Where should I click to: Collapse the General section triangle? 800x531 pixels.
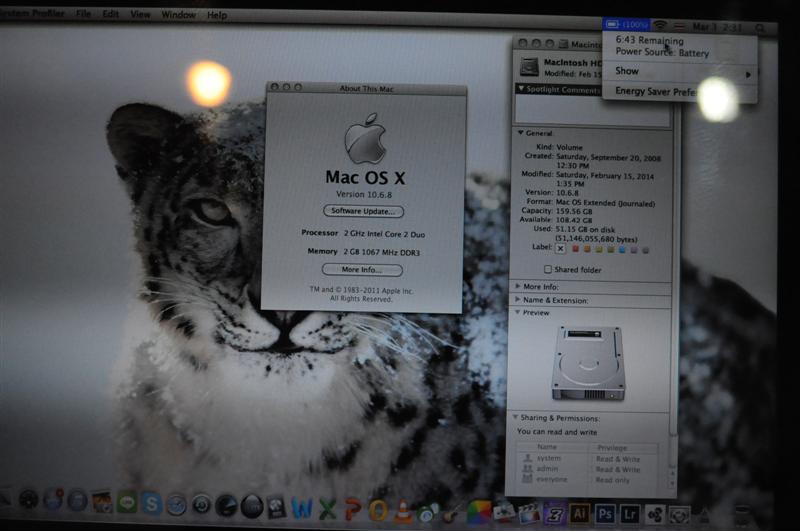[x=520, y=133]
